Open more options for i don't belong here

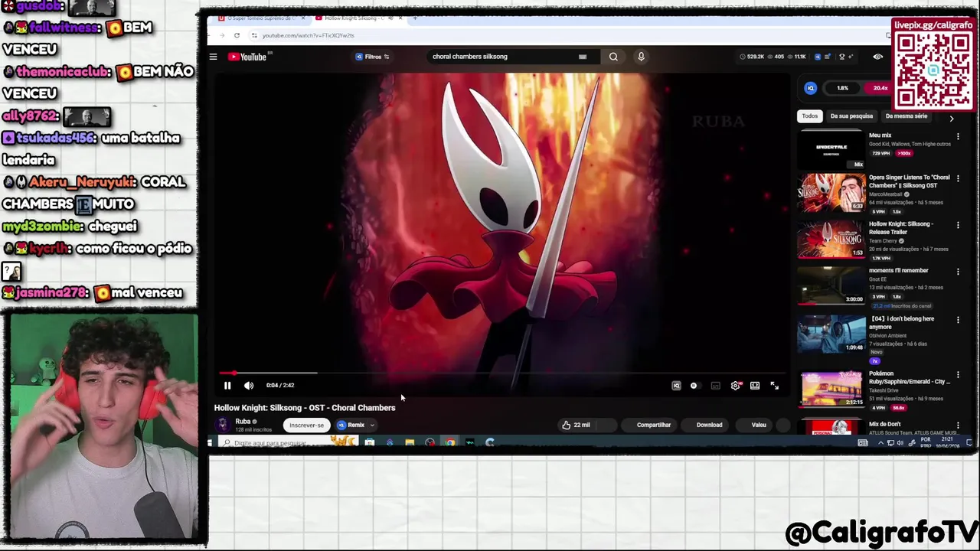click(x=958, y=319)
